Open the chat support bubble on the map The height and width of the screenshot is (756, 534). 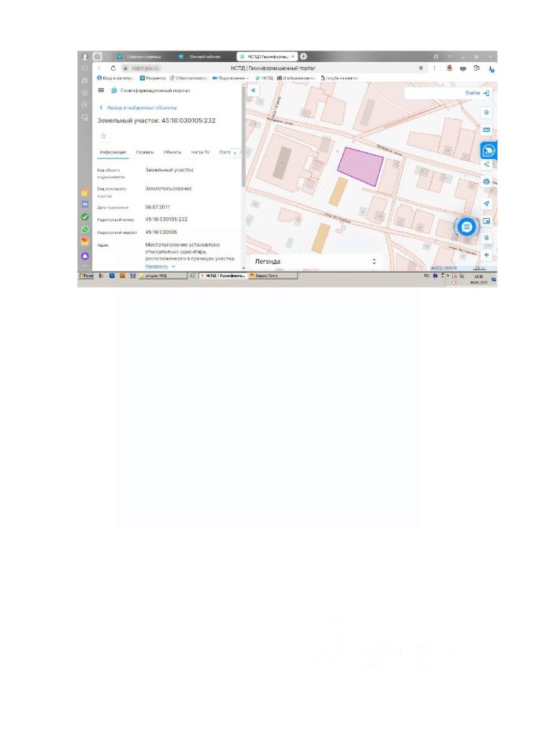[x=466, y=227]
